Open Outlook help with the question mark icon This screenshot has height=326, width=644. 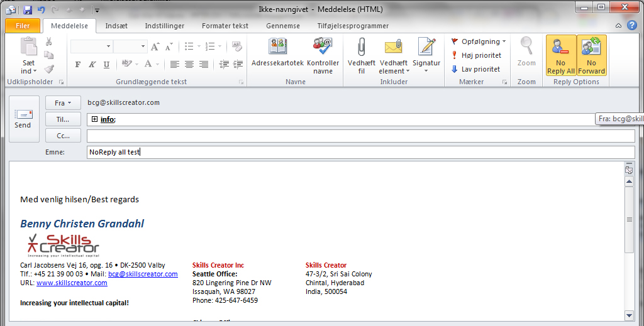pos(631,26)
